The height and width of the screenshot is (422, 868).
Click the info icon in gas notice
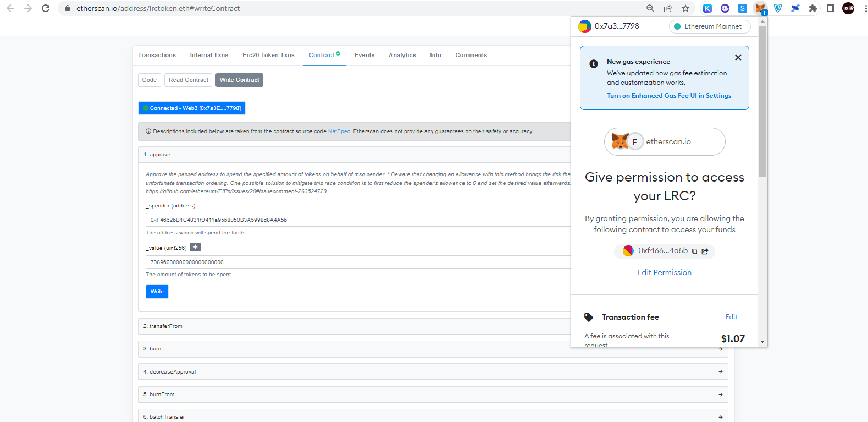coord(594,64)
